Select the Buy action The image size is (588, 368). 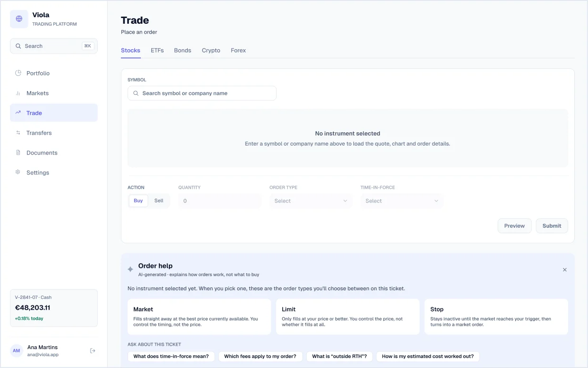point(138,201)
